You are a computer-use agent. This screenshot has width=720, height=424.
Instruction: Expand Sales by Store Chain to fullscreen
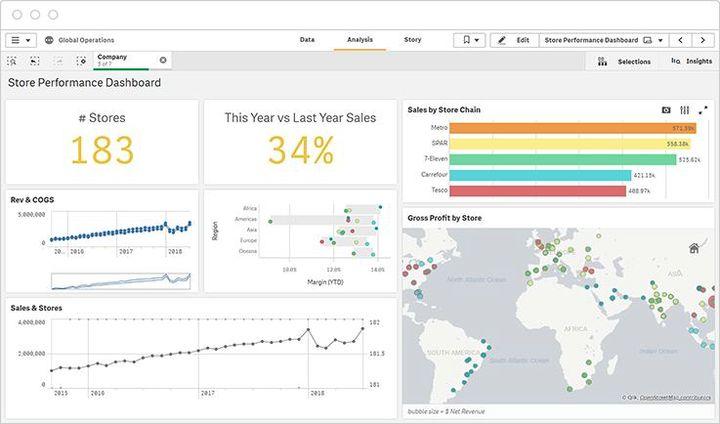click(x=702, y=109)
